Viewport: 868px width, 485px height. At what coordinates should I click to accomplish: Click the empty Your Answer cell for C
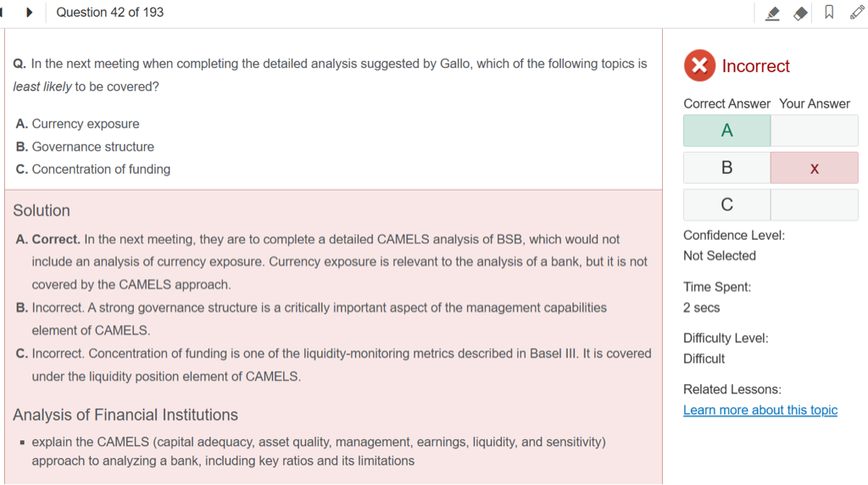coord(814,205)
